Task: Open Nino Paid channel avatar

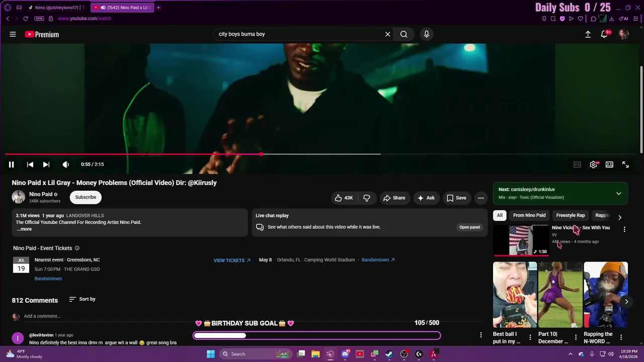Action: tap(19, 197)
